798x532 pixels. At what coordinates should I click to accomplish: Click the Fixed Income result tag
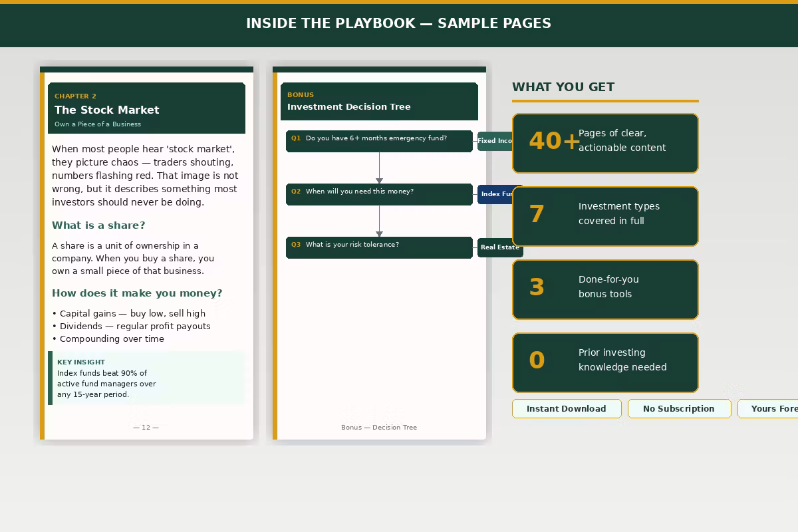click(495, 141)
